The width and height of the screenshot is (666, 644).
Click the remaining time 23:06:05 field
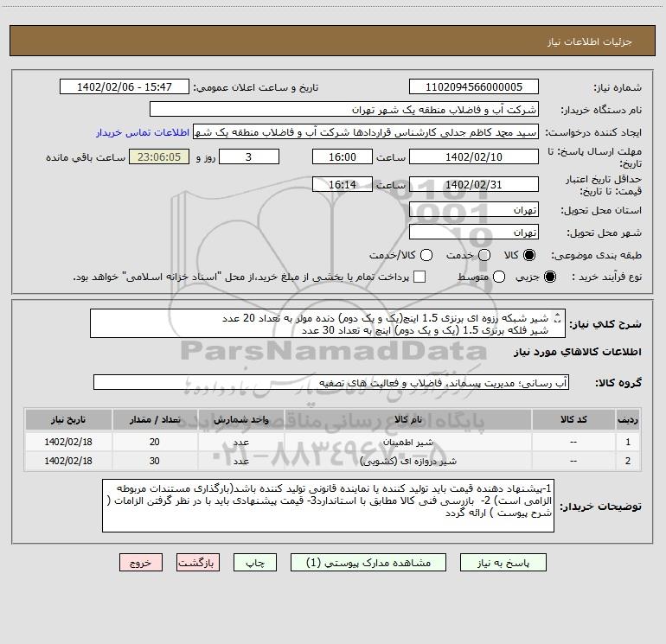[159, 156]
